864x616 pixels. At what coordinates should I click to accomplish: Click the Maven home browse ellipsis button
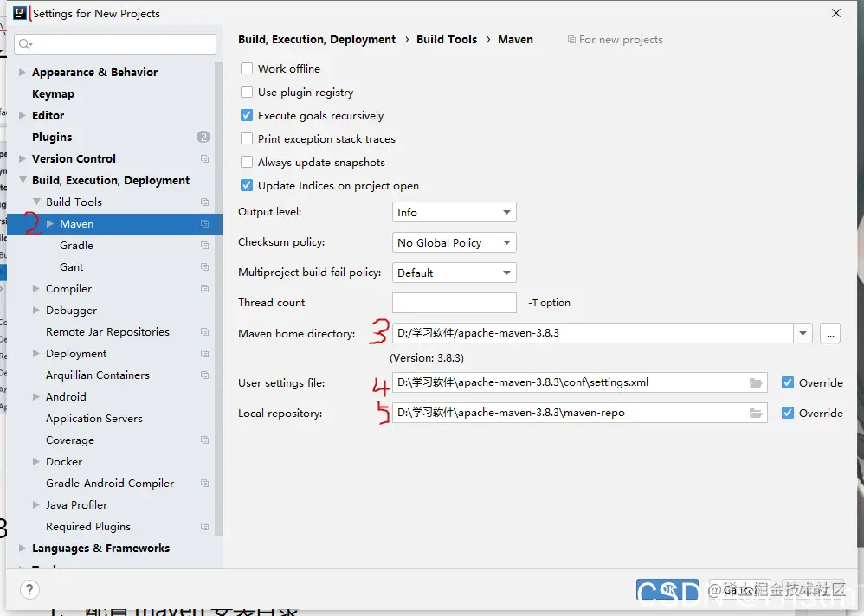tap(830, 333)
